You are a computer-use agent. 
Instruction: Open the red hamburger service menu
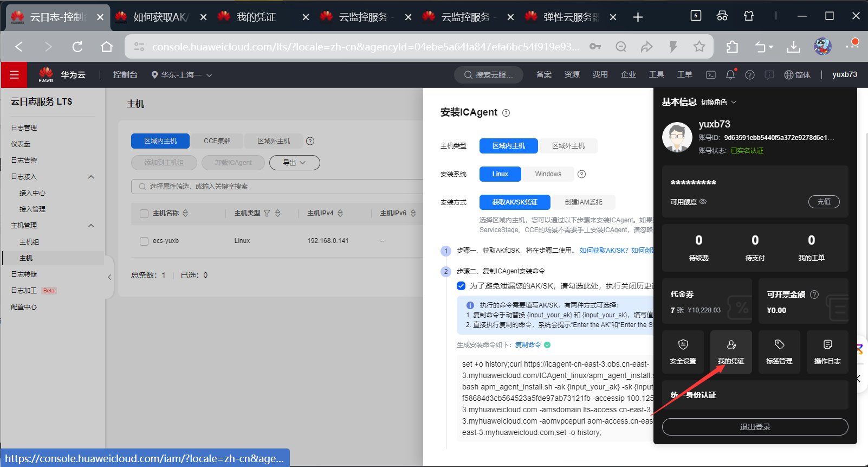coord(14,75)
